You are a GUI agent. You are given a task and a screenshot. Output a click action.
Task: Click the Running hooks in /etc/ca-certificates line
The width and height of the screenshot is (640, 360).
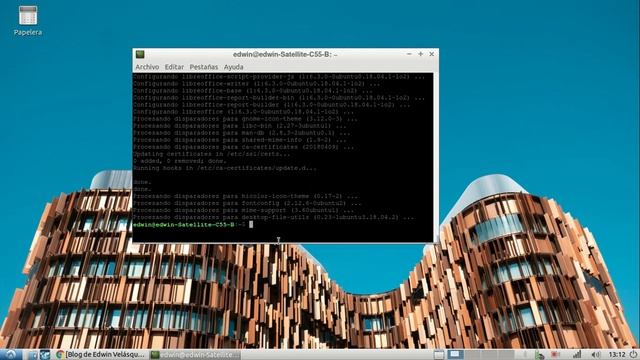[x=224, y=168]
